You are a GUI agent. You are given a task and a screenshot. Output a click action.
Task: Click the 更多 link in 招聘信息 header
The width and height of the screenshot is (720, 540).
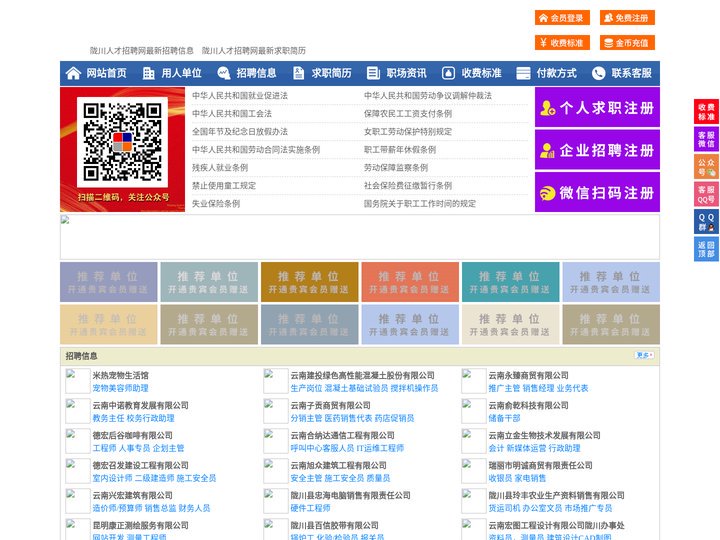(x=645, y=355)
